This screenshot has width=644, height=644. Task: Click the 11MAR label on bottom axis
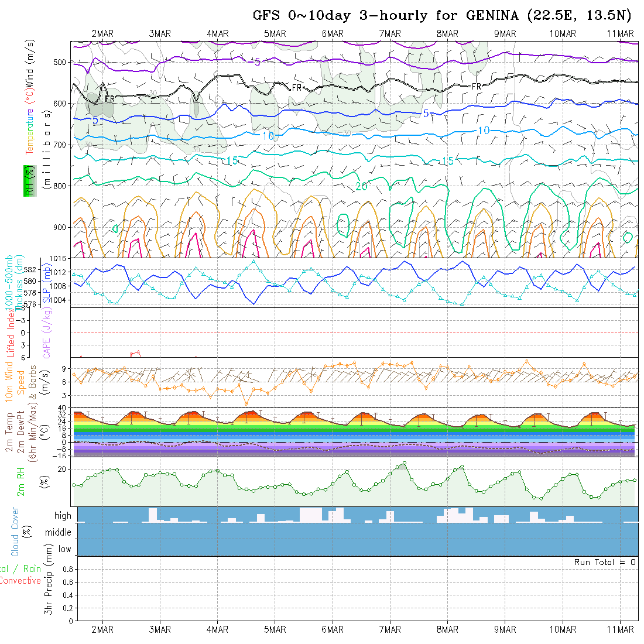(x=620, y=629)
